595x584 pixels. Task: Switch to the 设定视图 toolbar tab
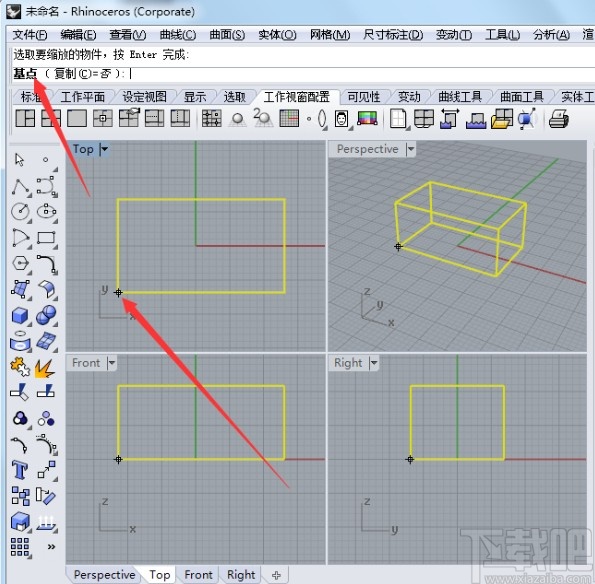[145, 97]
